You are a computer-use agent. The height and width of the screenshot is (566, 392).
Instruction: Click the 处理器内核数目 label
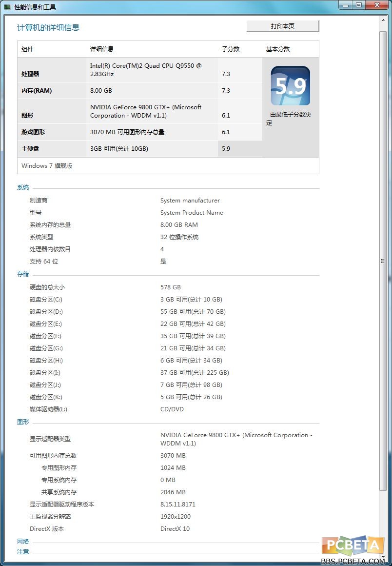50,249
